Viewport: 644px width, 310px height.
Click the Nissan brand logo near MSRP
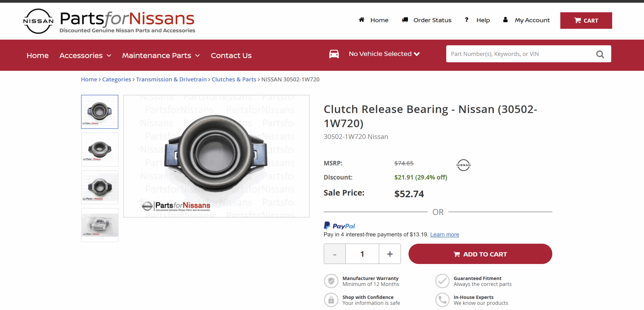pyautogui.click(x=463, y=165)
